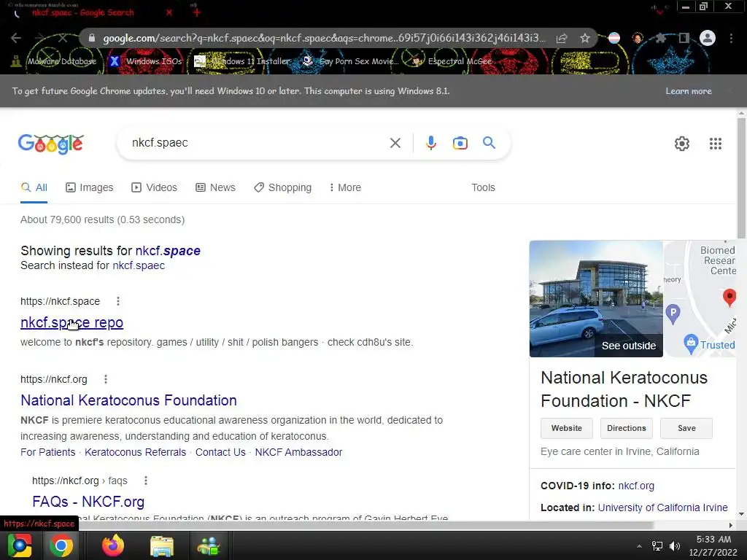Open the FAQs - NKCF.org result
Screen dimensions: 747x560
88,502
